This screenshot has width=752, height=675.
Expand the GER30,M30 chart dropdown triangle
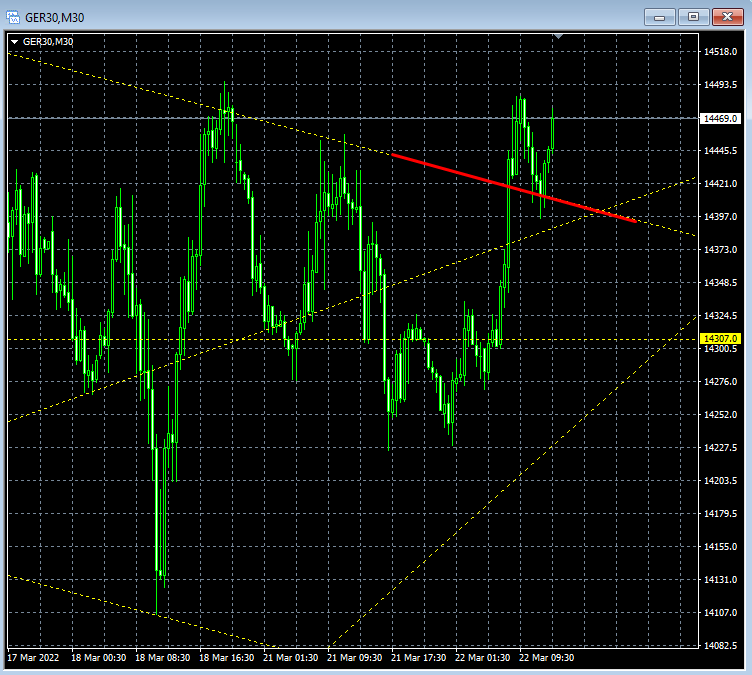[14, 42]
